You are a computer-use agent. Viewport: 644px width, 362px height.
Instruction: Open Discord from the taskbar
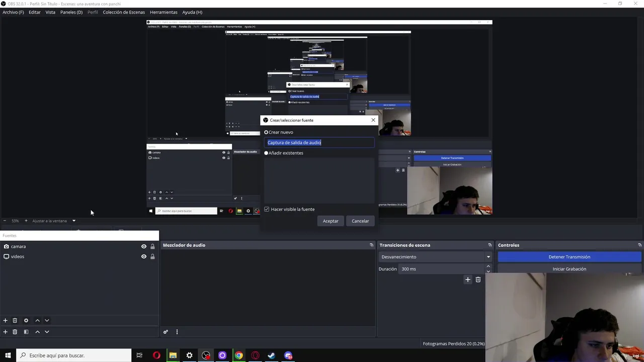288,355
